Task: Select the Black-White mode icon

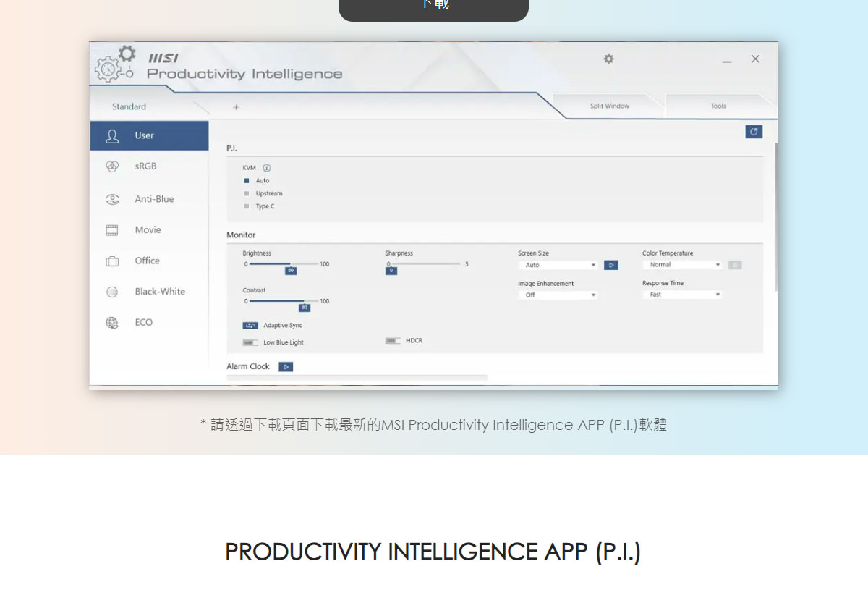Action: click(112, 292)
